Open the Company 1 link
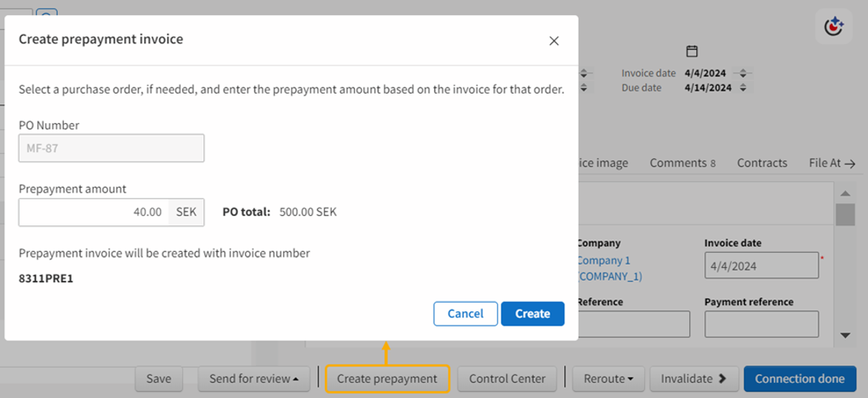The width and height of the screenshot is (868, 398). pos(605,261)
